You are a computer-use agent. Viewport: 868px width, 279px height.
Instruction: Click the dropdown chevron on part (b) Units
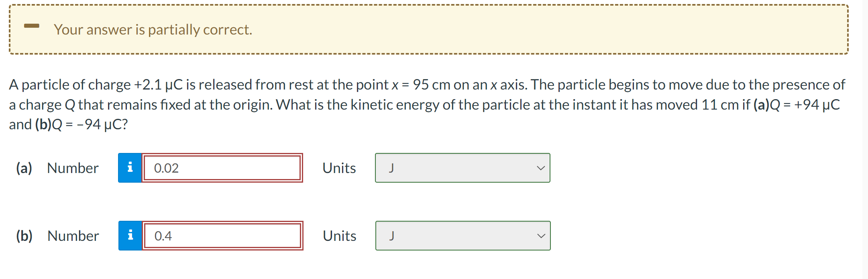point(541,236)
